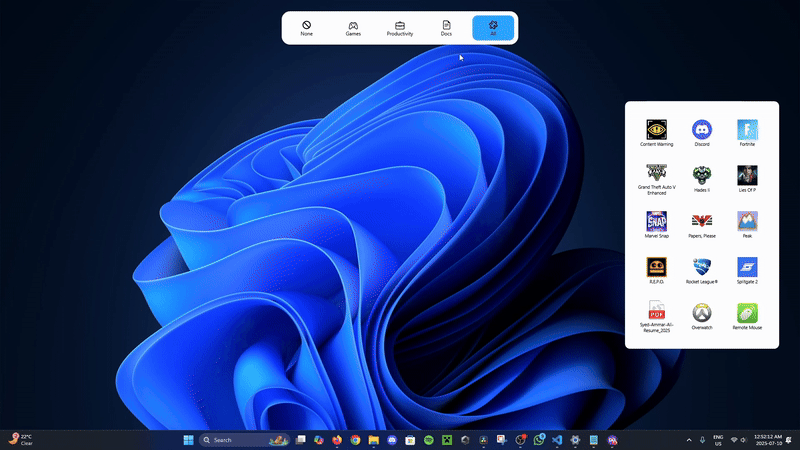Click the All category tab
The height and width of the screenshot is (450, 800).
point(493,28)
